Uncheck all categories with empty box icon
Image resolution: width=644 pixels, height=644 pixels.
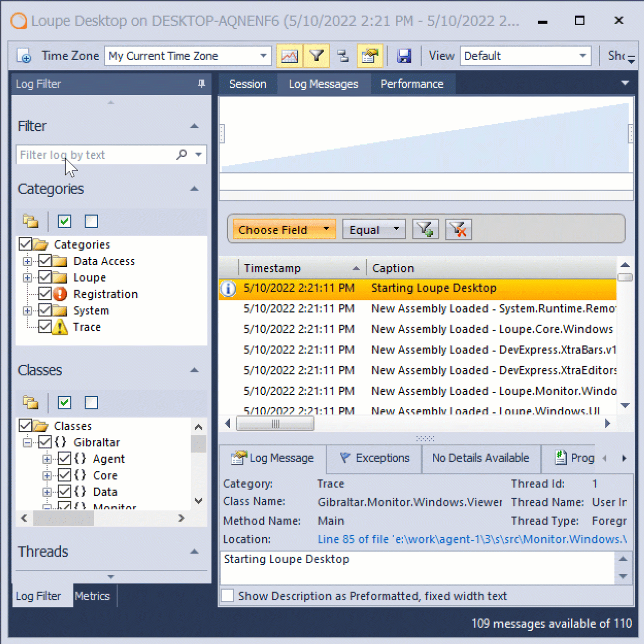(x=91, y=221)
